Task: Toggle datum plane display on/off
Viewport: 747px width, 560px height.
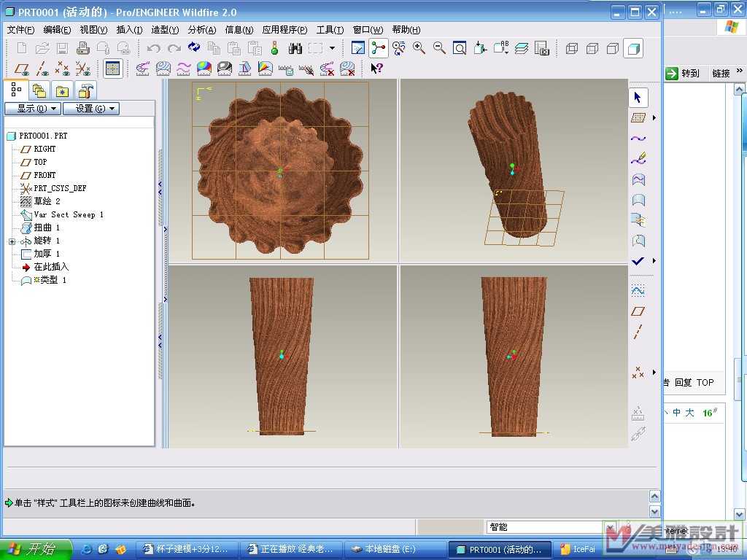Action: [22, 69]
